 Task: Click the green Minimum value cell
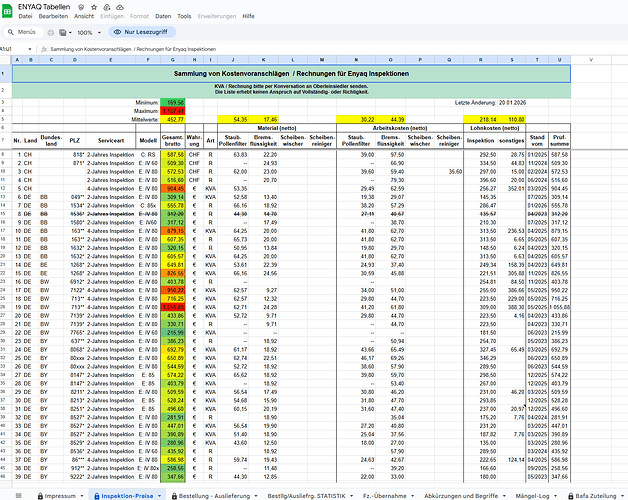[175, 103]
